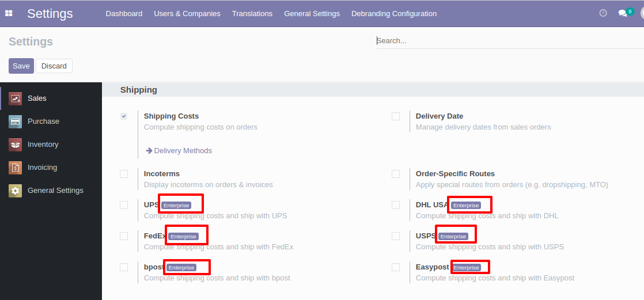This screenshot has height=300, width=644.
Task: Uncheck the Shipping Costs checkbox
Action: pyautogui.click(x=124, y=116)
